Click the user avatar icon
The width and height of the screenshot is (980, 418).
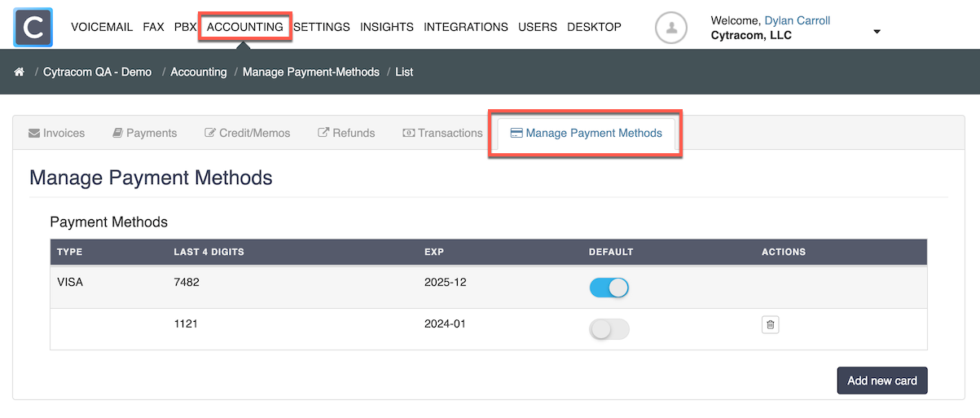[x=671, y=28]
